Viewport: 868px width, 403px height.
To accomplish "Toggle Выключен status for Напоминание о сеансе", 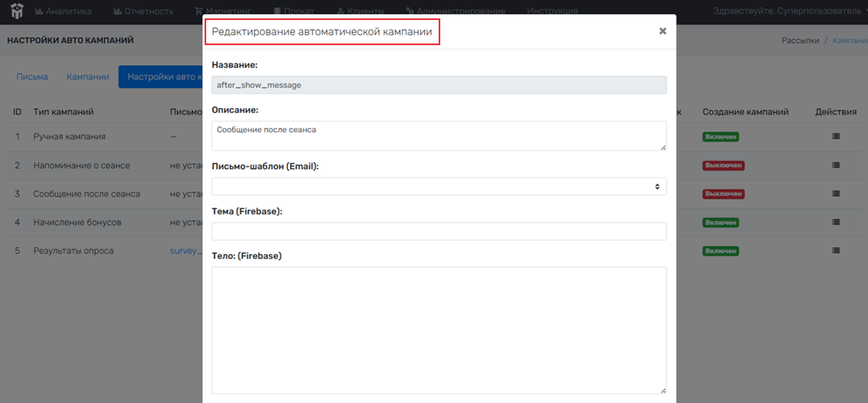I will click(722, 165).
